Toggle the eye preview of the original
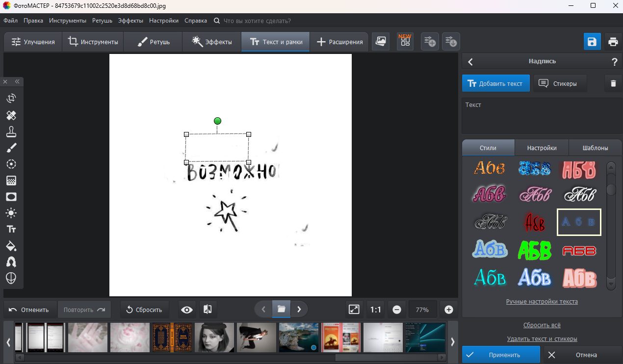The height and width of the screenshot is (364, 623). point(187,310)
